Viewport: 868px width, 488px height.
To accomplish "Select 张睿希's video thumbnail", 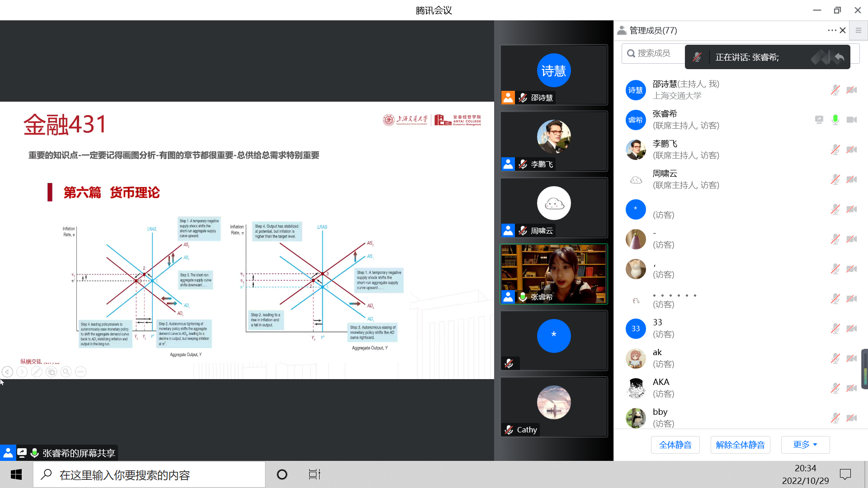I will 553,274.
